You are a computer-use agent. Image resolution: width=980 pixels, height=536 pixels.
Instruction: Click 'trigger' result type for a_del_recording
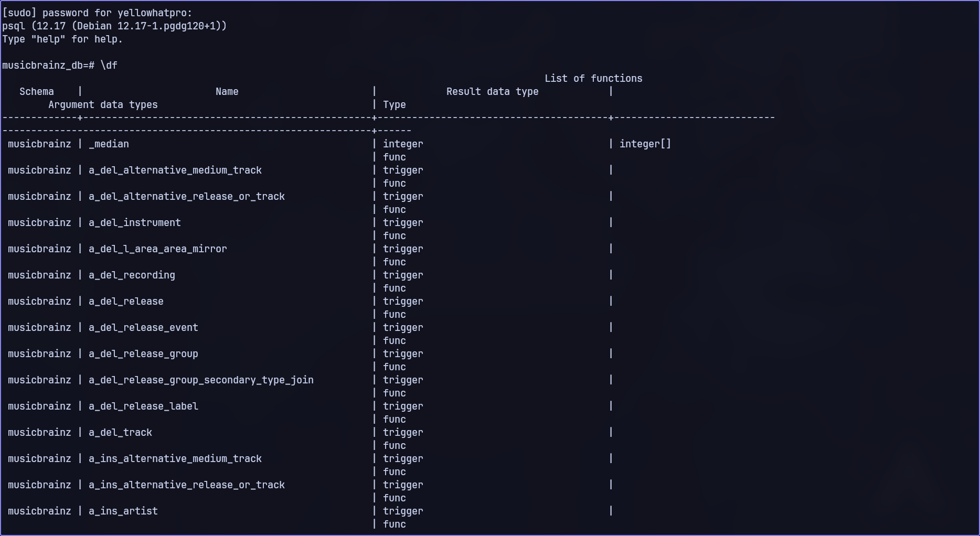pyautogui.click(x=403, y=275)
